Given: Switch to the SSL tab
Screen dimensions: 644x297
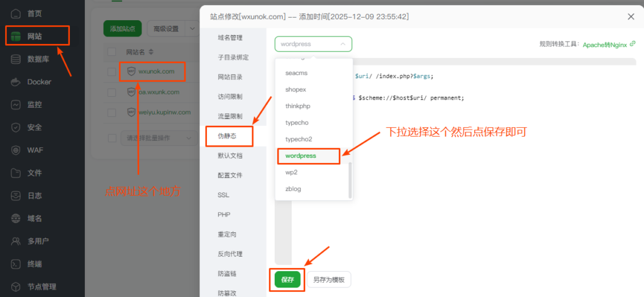Looking at the screenshot, I should tap(233, 194).
